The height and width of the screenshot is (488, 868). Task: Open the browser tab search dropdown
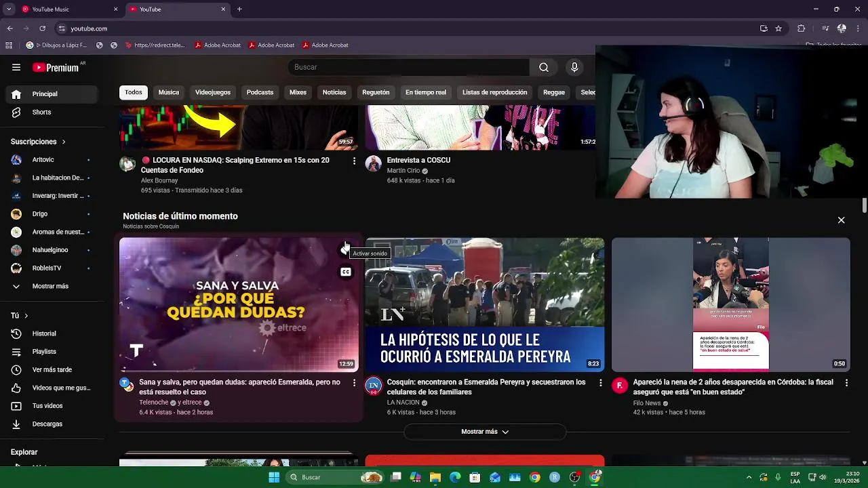point(9,9)
